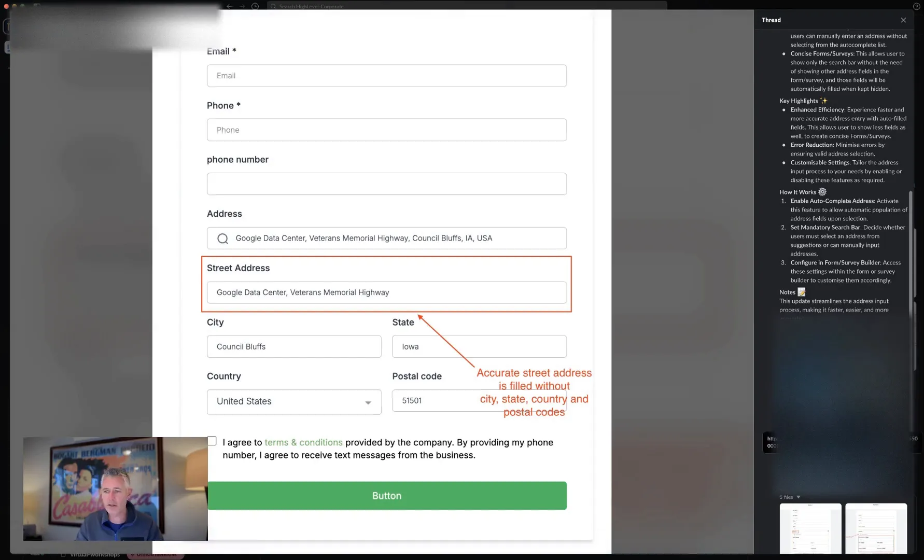
Task: Click the Postal code field 51501
Action: 479,400
